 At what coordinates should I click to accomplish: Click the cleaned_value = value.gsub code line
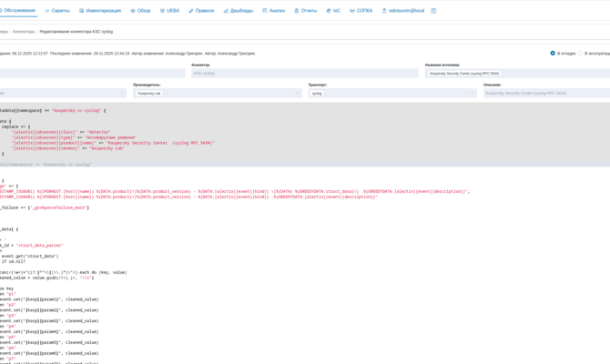[x=47, y=278]
